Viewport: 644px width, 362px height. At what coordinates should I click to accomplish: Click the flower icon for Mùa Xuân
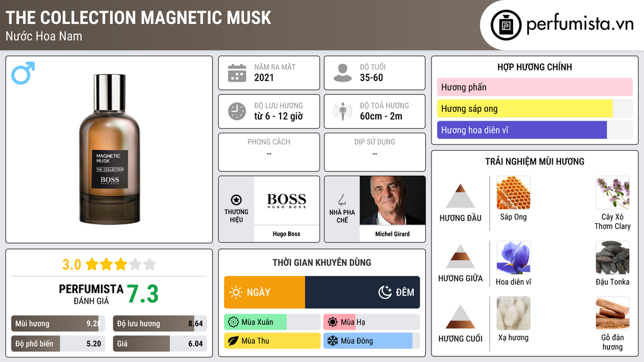point(233,322)
